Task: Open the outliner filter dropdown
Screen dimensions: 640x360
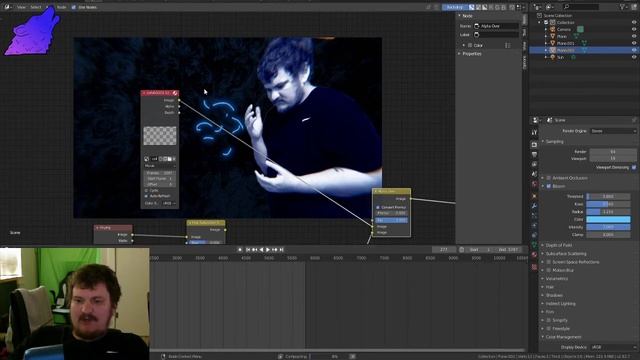Action: tap(623, 7)
